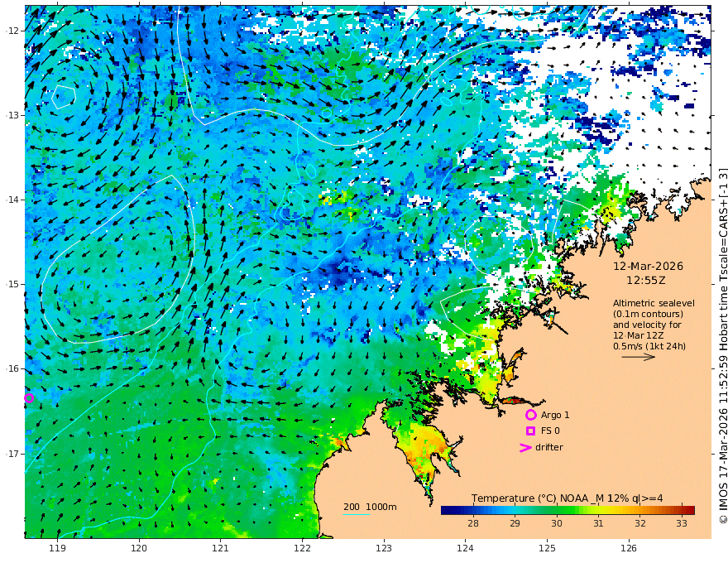Screen dimensions: 728x563
Task: Click the small white hexagonal contour at eddy center
Action: 64,97
